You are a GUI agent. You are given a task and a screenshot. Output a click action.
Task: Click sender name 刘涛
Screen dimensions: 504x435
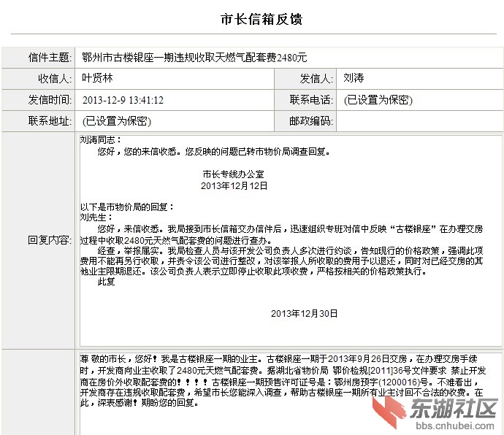[x=354, y=78]
